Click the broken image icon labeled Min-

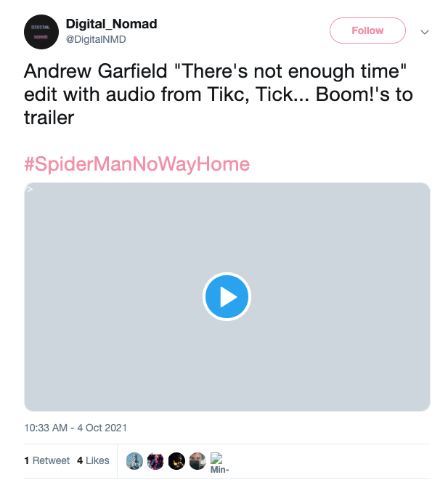pos(219,463)
